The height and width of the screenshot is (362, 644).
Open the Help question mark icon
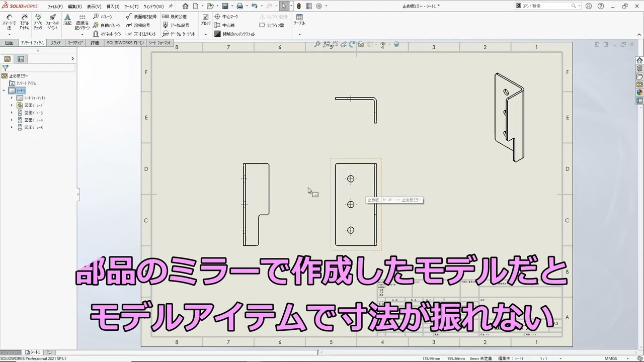pyautogui.click(x=600, y=6)
